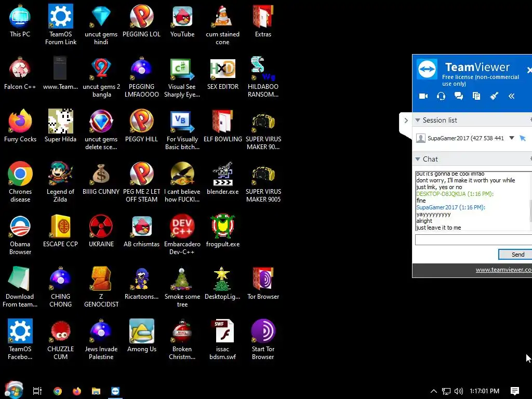Select the HILDABOO RANSOM... icon
This screenshot has width=532, height=399.
(263, 77)
